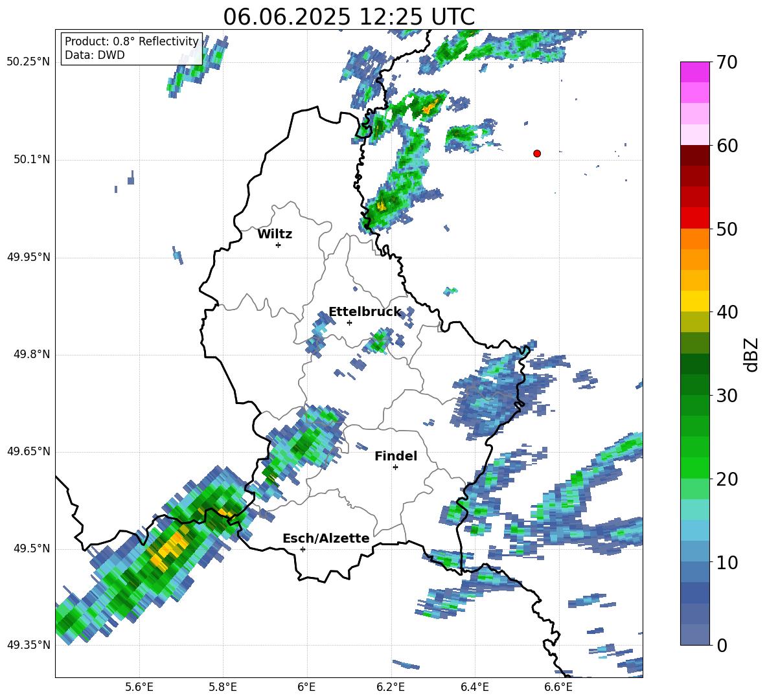
Task: Click the 6.4°E longitude label
Action: [x=474, y=687]
